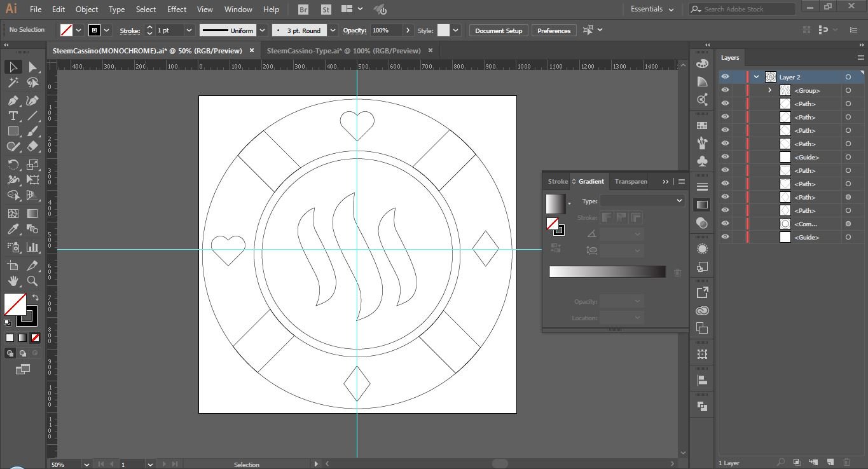Click the Search Adobe Stock field
Image resolution: width=868 pixels, height=469 pixels.
pyautogui.click(x=741, y=9)
